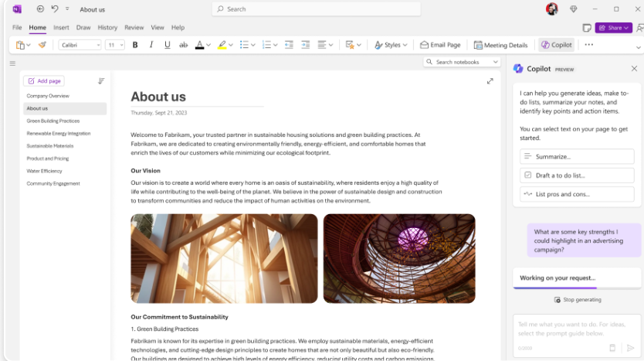Screen dimensions: 644x361
Task: Insert a bulleted list
Action: (244, 45)
